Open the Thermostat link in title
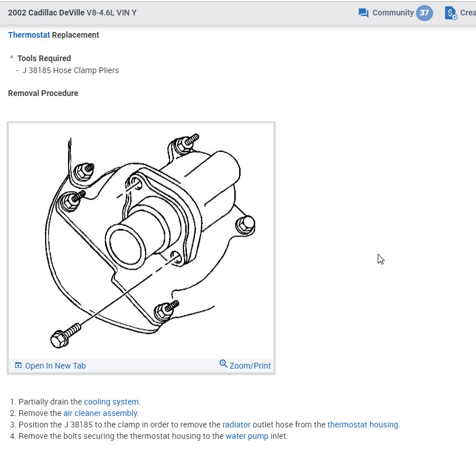This screenshot has width=476, height=456. click(29, 35)
